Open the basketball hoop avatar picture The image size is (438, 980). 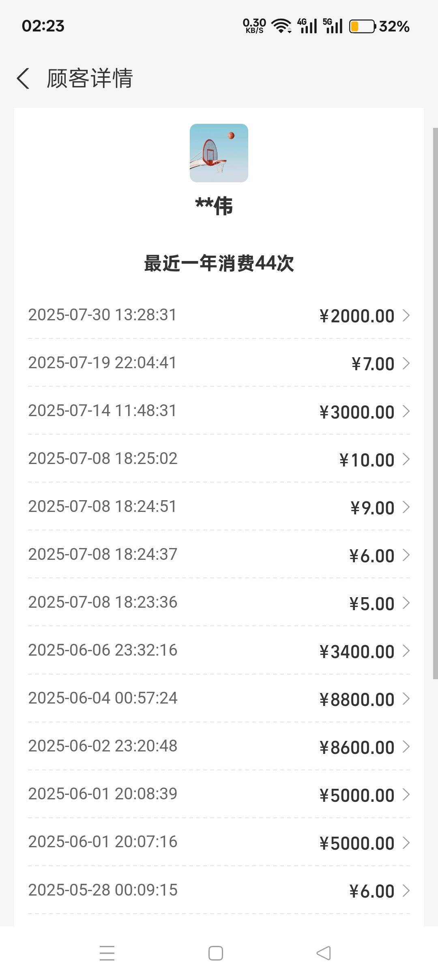pos(219,153)
